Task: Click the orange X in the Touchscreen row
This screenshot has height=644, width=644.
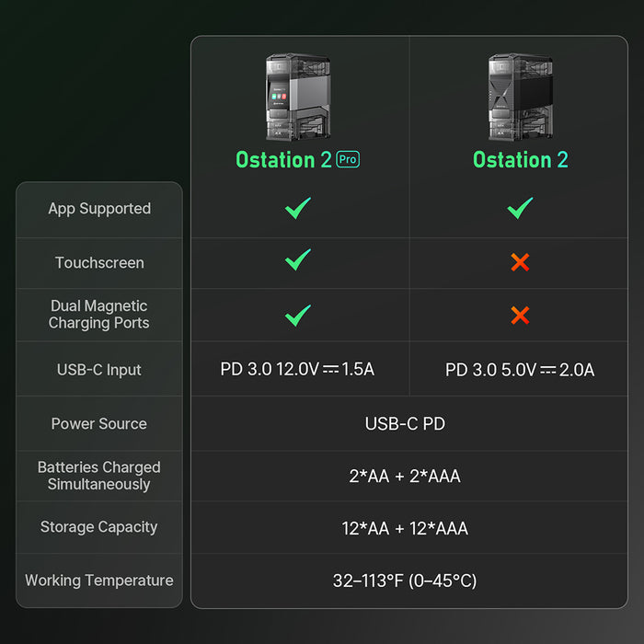Action: [x=520, y=263]
